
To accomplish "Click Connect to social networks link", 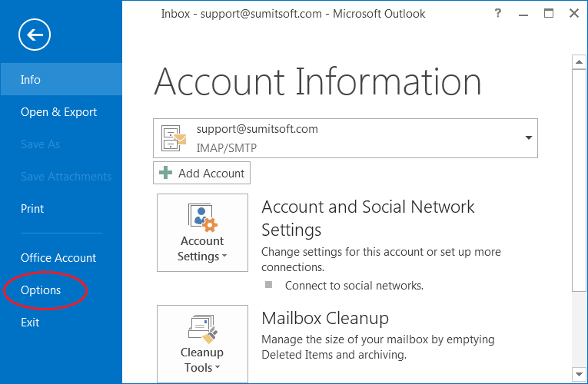I will pyautogui.click(x=354, y=286).
